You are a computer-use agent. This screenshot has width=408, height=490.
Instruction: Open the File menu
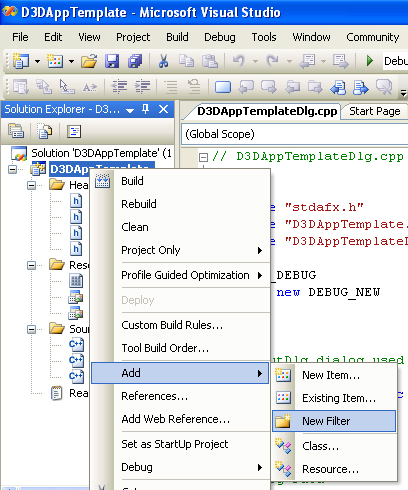click(x=20, y=37)
